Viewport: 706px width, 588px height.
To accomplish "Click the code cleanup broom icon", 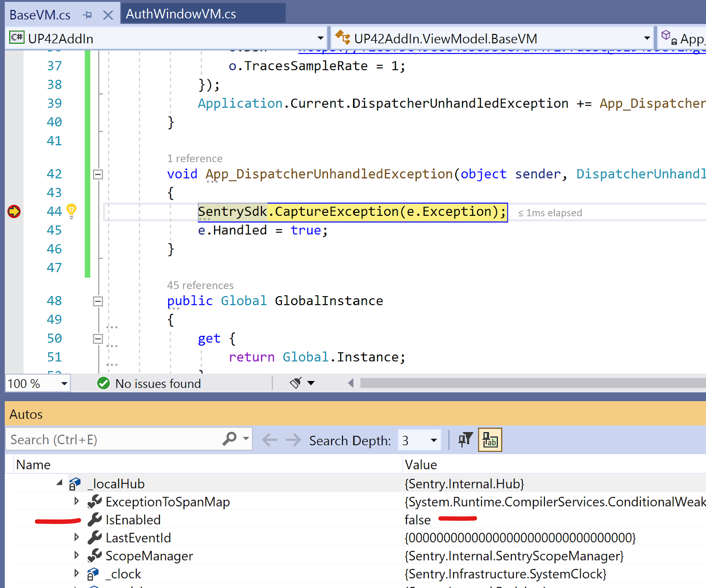I will coord(296,383).
